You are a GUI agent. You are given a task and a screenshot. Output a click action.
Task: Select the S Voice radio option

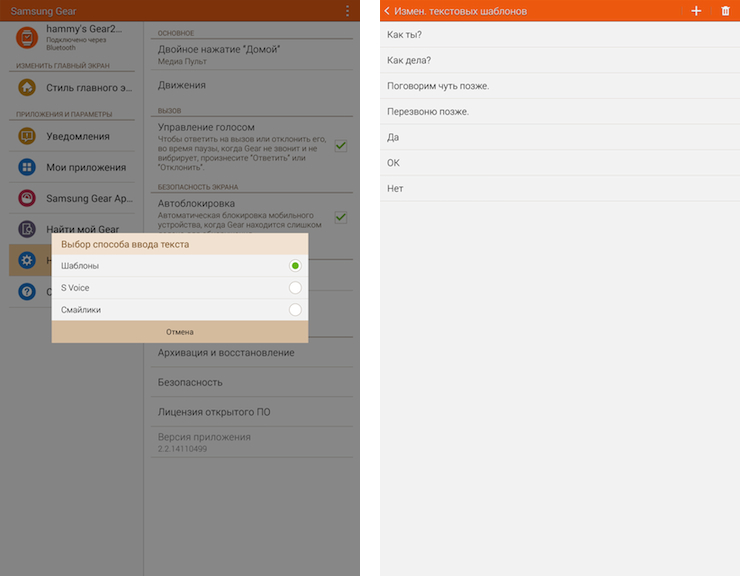(295, 288)
